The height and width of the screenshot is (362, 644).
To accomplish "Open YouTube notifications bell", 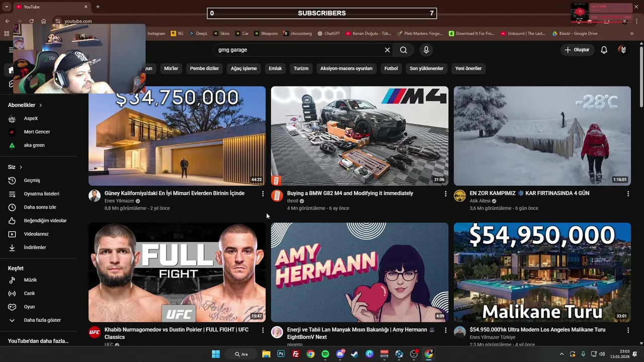I will click(x=604, y=50).
